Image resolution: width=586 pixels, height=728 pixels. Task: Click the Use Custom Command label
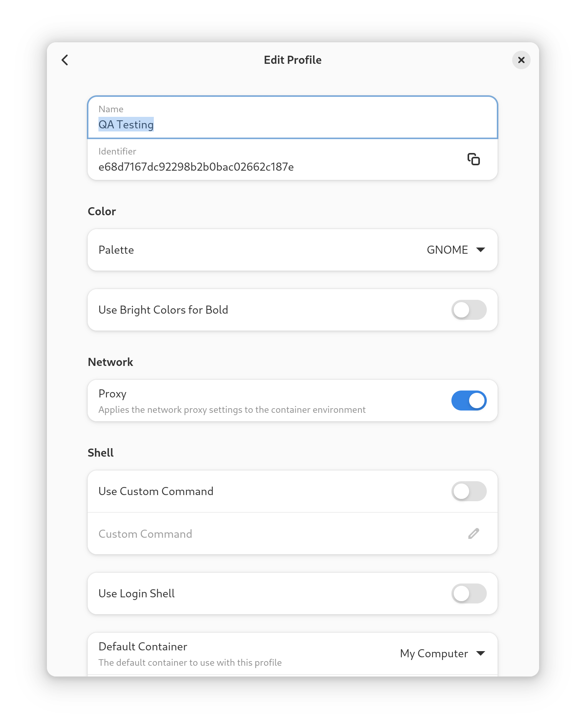click(156, 491)
